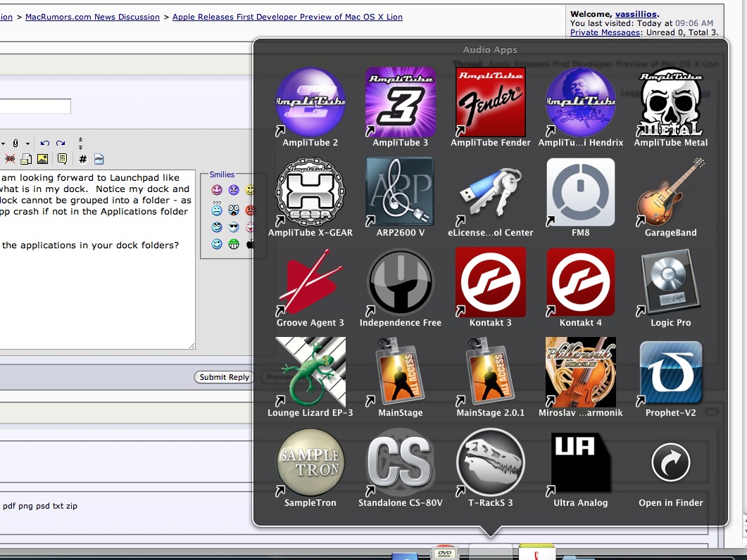This screenshot has height=560, width=747.
Task: Launch Lounge Lizard EP-3
Action: [310, 372]
